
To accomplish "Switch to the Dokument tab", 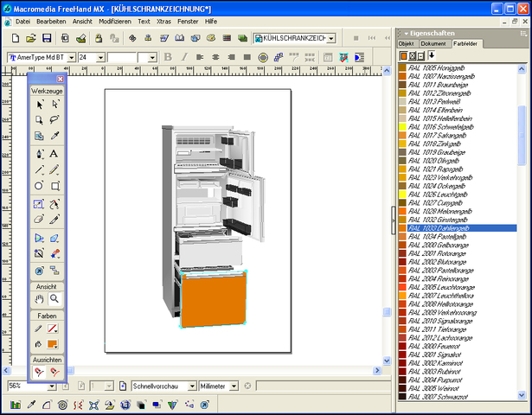I will (x=433, y=44).
